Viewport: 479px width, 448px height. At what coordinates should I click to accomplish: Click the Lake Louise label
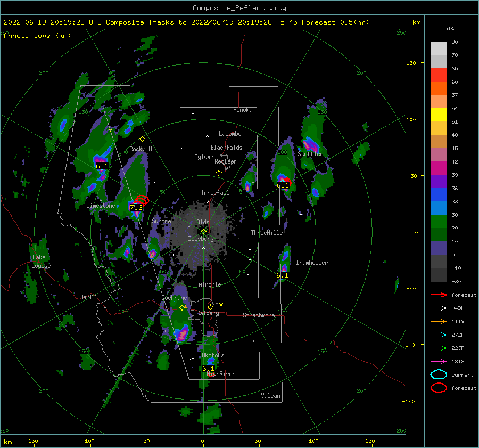tap(41, 262)
